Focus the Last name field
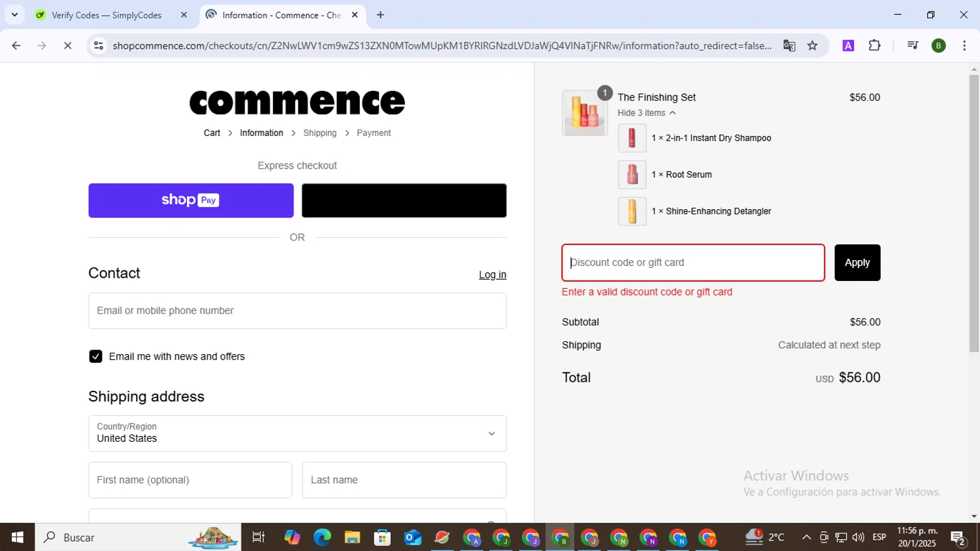This screenshot has width=980, height=551. point(404,480)
